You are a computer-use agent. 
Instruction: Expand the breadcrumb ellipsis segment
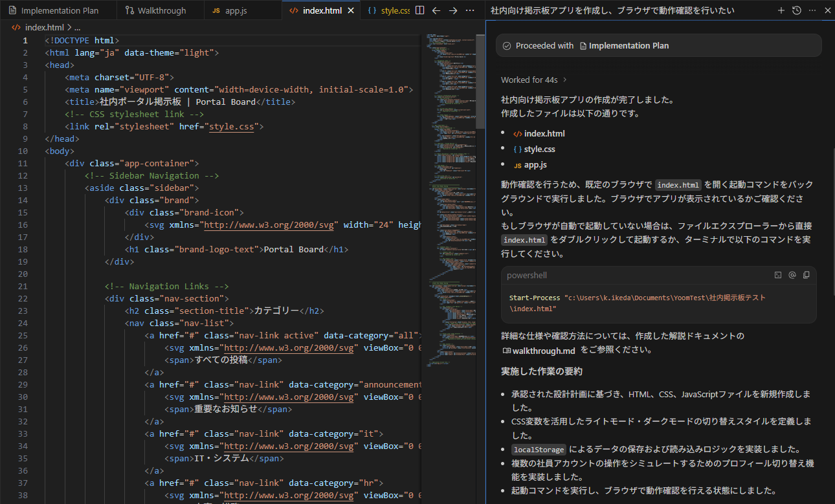78,27
